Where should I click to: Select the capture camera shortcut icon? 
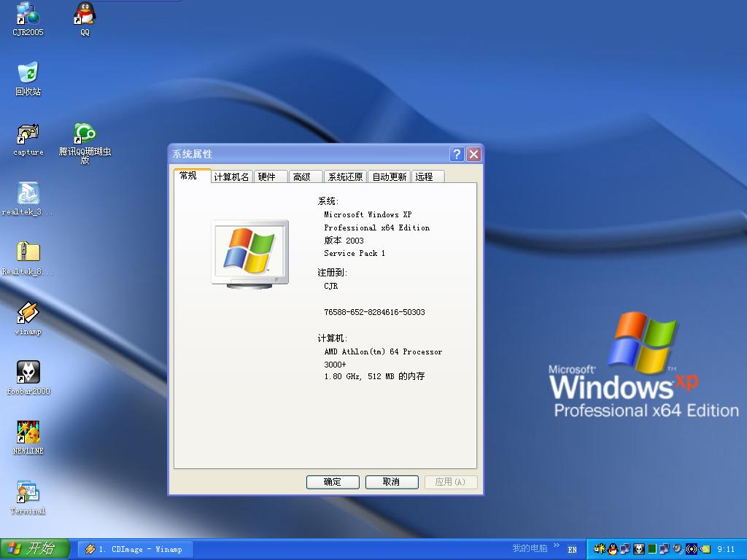point(28,139)
